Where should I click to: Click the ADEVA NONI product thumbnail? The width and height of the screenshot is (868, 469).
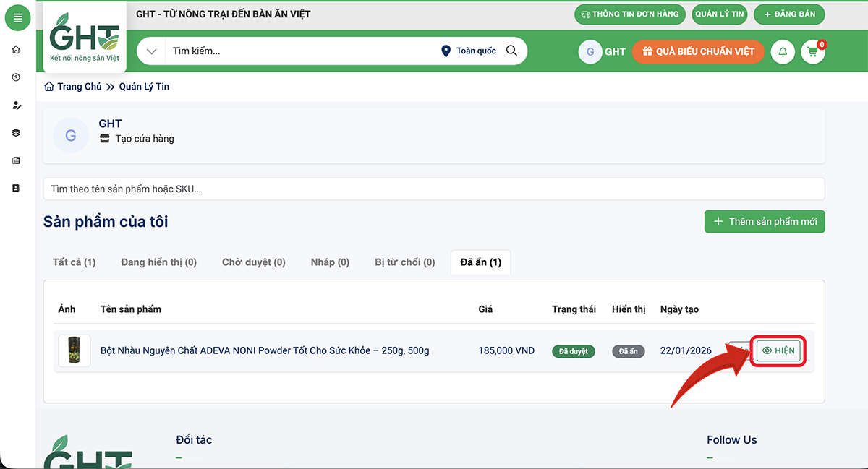75,351
